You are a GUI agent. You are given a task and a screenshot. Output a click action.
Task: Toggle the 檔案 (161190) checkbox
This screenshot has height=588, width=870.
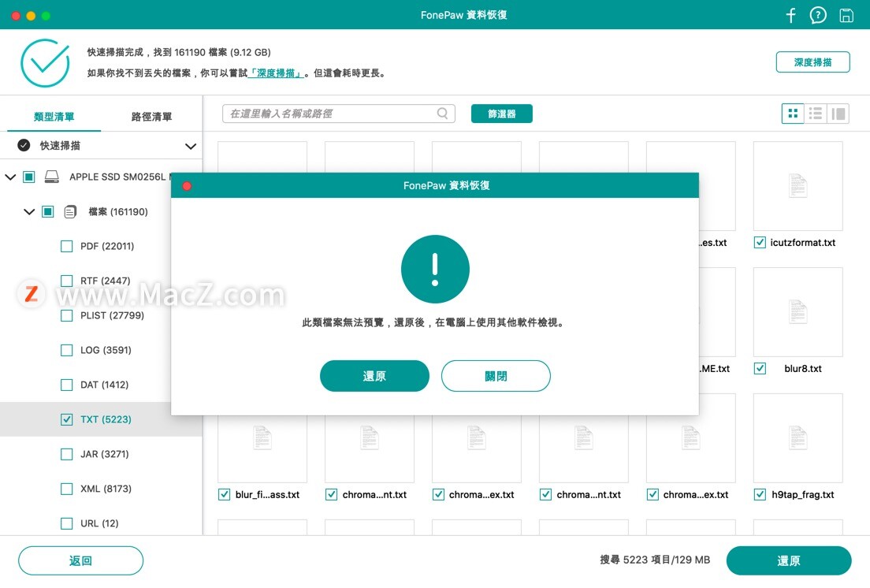coord(48,211)
